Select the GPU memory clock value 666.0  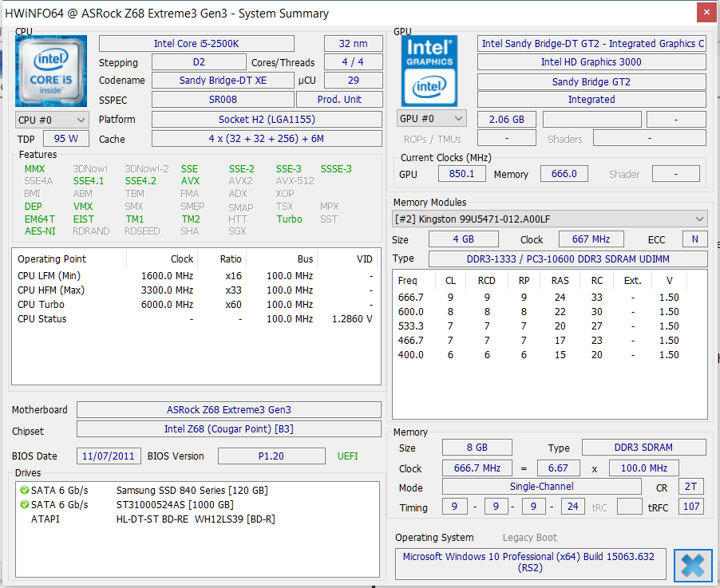[564, 174]
